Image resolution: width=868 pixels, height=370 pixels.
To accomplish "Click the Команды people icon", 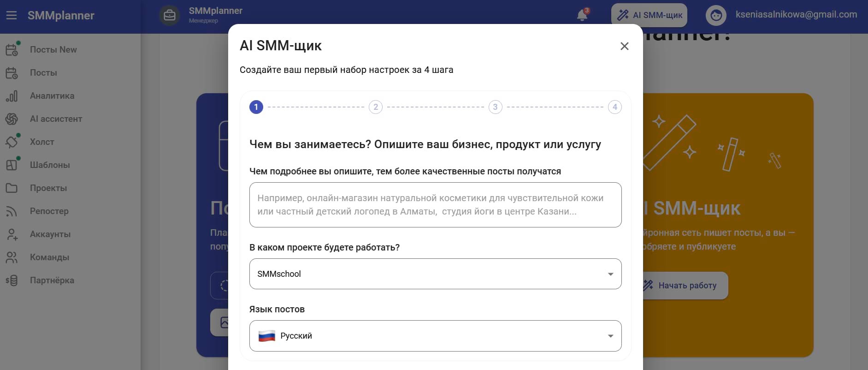I will [12, 257].
